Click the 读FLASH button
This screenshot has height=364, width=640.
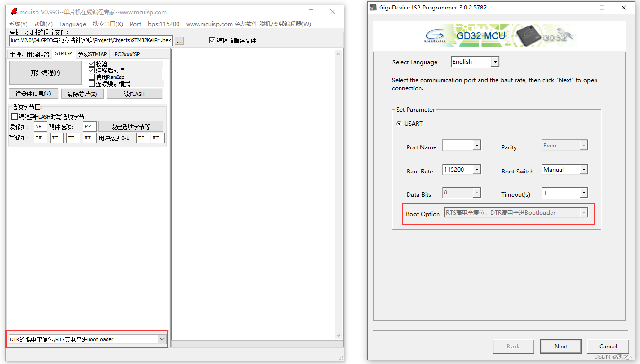[x=134, y=94]
